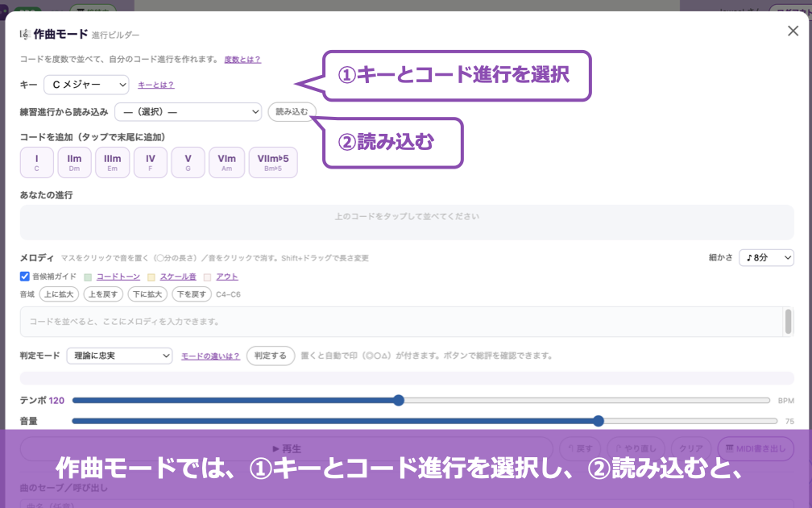Click the melody input area
The width and height of the screenshot is (812, 508).
[401, 322]
